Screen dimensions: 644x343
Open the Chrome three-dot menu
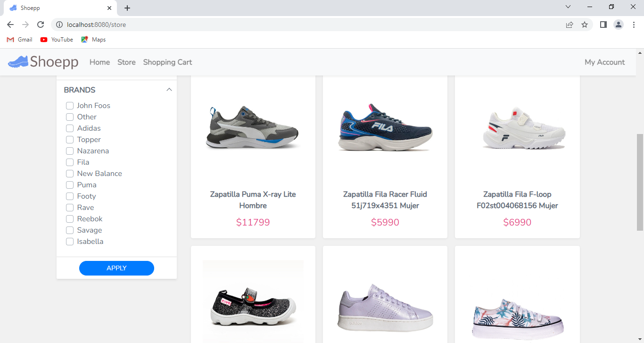(x=634, y=25)
